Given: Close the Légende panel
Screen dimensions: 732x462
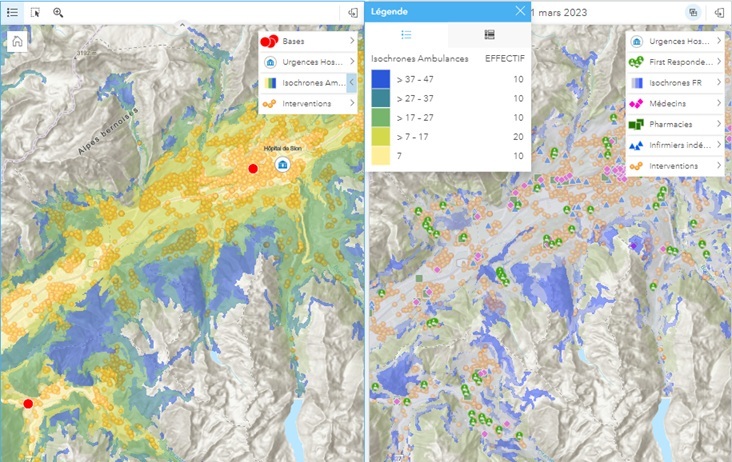Looking at the screenshot, I should [x=520, y=11].
